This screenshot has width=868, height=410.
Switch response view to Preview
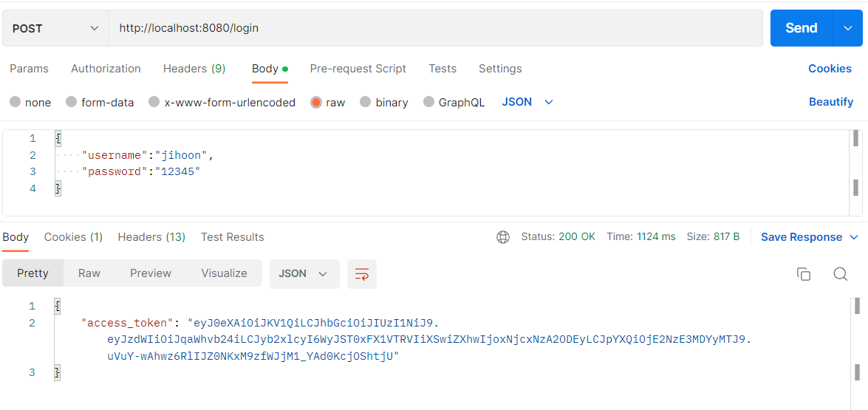(151, 273)
